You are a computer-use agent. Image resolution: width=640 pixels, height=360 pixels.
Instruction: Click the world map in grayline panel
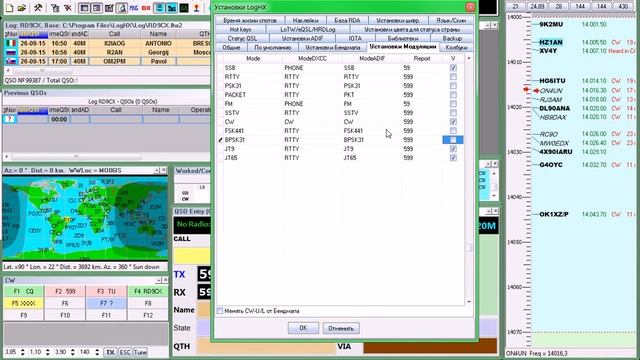[85, 218]
